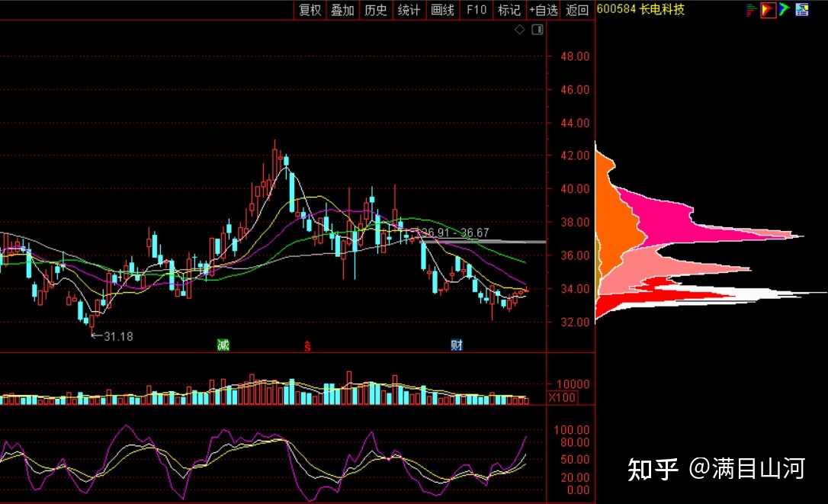Click the 复权 toolbar button

click(310, 10)
